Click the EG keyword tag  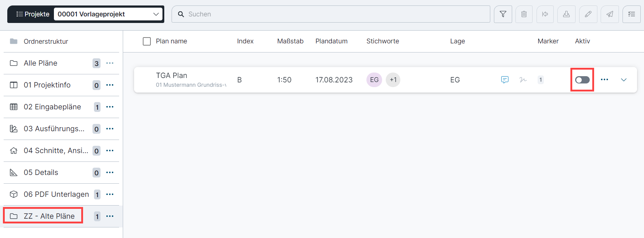374,80
